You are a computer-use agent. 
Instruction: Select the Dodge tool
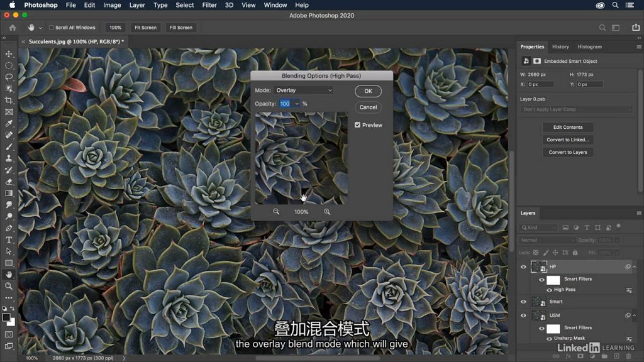[9, 216]
